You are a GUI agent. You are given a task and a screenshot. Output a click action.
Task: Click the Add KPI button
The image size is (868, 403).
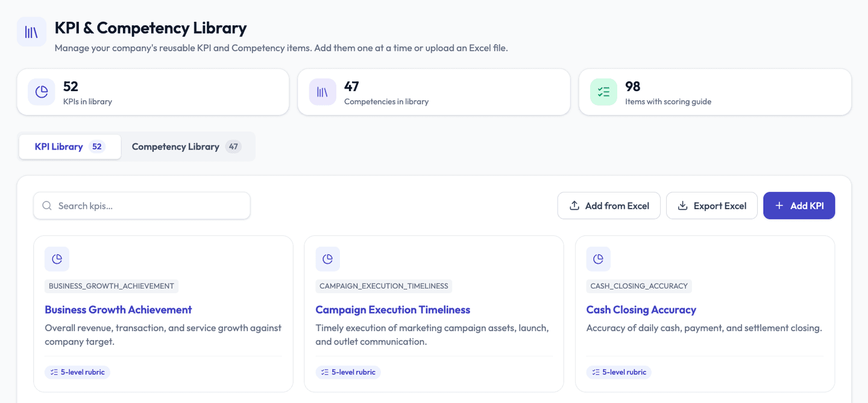point(799,206)
